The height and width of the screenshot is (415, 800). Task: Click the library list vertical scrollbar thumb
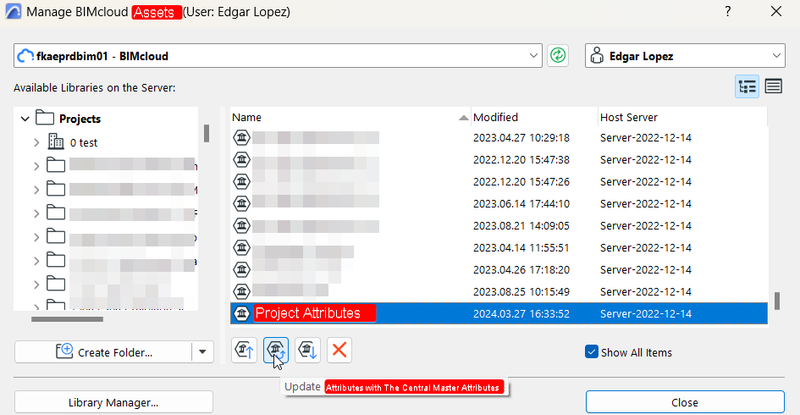click(777, 301)
